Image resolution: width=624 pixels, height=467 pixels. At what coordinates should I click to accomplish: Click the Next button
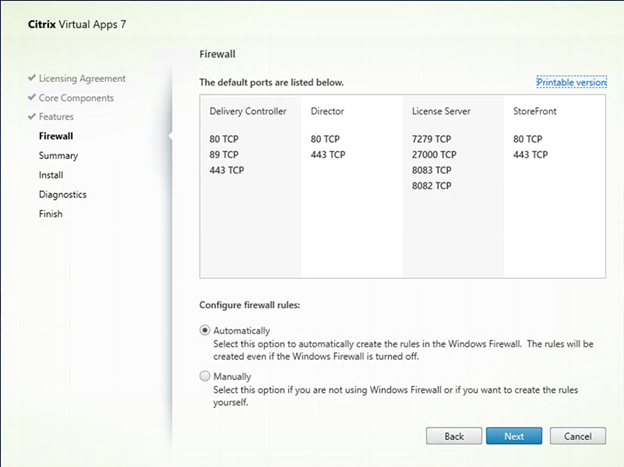[x=514, y=436]
